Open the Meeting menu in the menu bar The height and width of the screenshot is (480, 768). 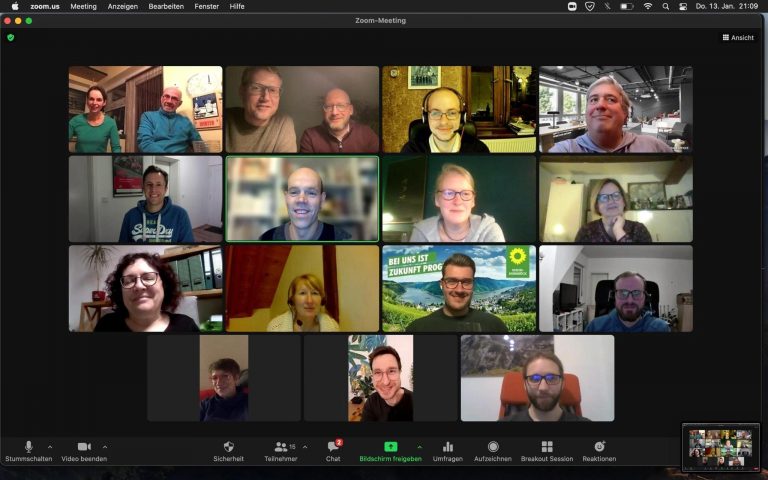(84, 6)
